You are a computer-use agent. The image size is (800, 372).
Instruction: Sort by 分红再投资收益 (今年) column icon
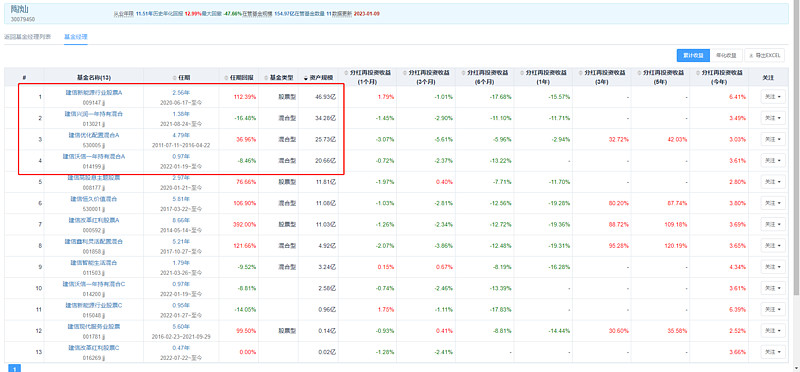point(697,73)
